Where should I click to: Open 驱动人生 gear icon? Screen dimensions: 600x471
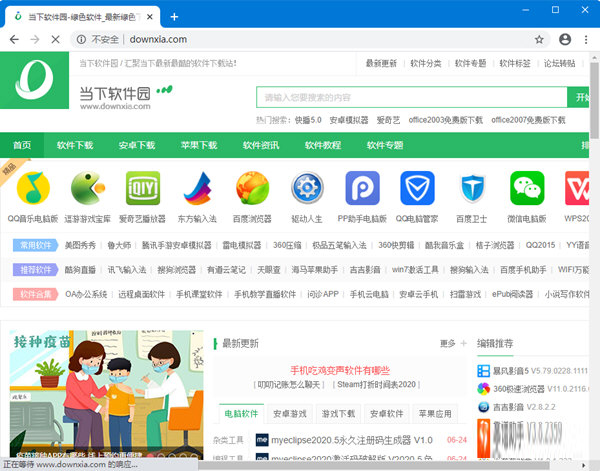coord(307,188)
